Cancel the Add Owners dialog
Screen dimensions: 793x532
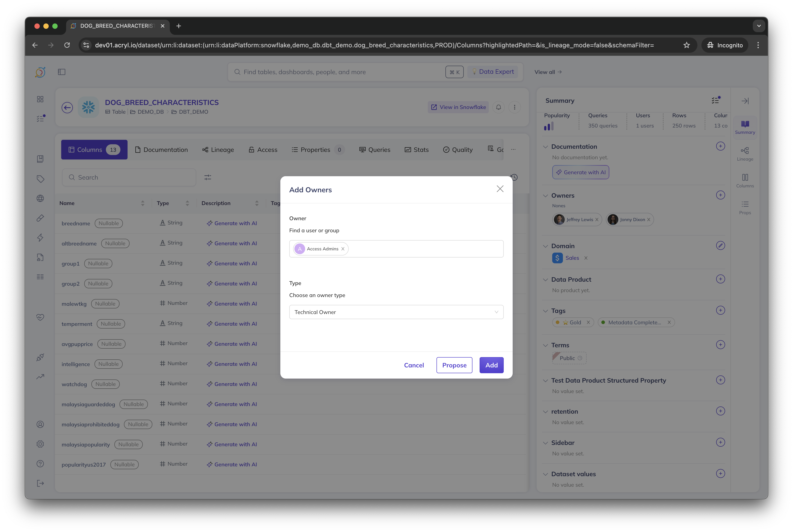[414, 365]
